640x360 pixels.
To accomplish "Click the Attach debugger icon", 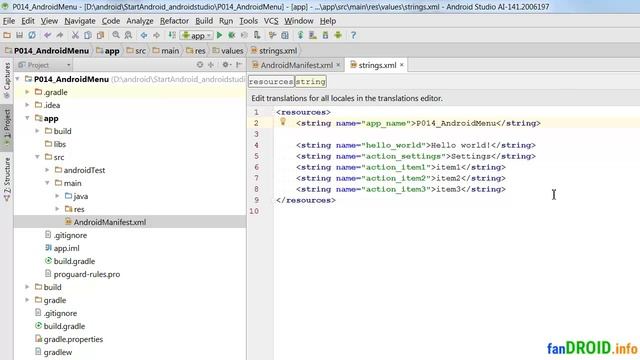I will pos(257,36).
